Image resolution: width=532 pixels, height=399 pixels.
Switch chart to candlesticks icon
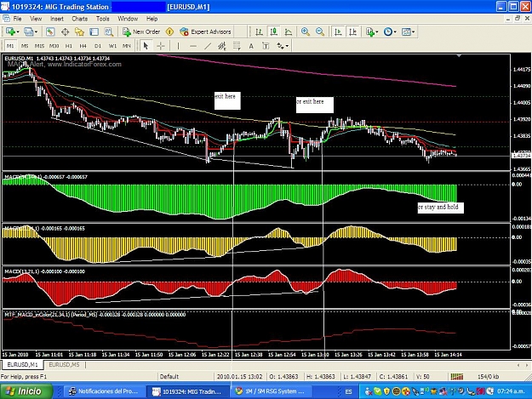pyautogui.click(x=273, y=31)
